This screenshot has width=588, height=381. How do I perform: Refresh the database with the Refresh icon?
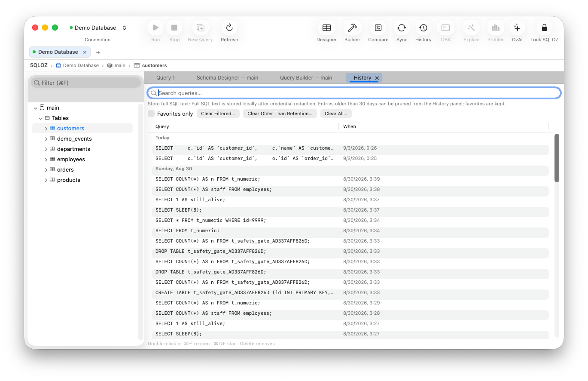229,28
